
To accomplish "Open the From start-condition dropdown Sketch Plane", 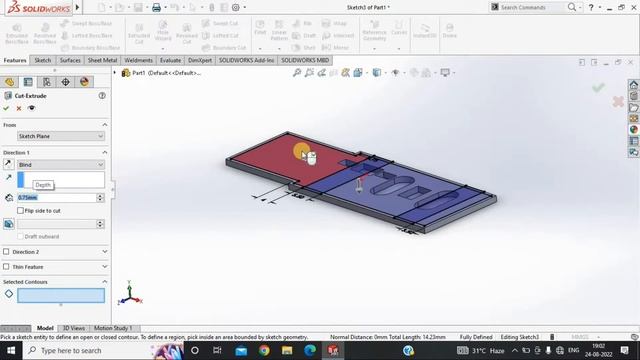I will click(x=61, y=136).
